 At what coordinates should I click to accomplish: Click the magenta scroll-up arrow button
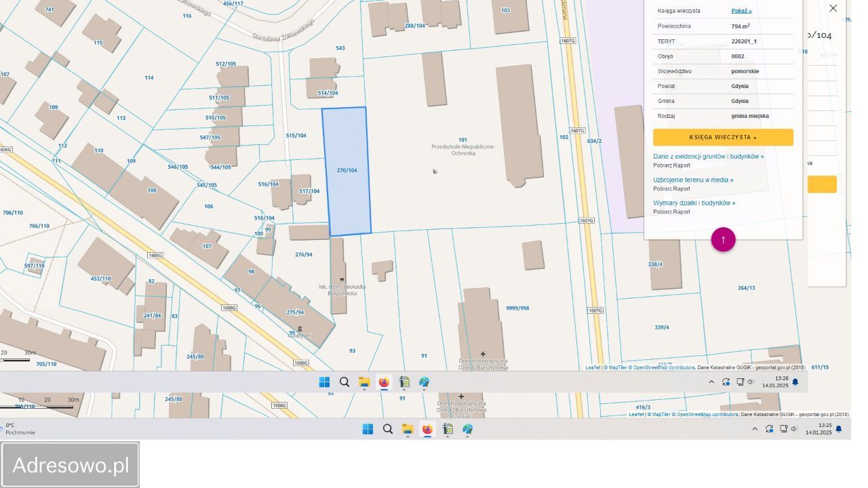723,239
